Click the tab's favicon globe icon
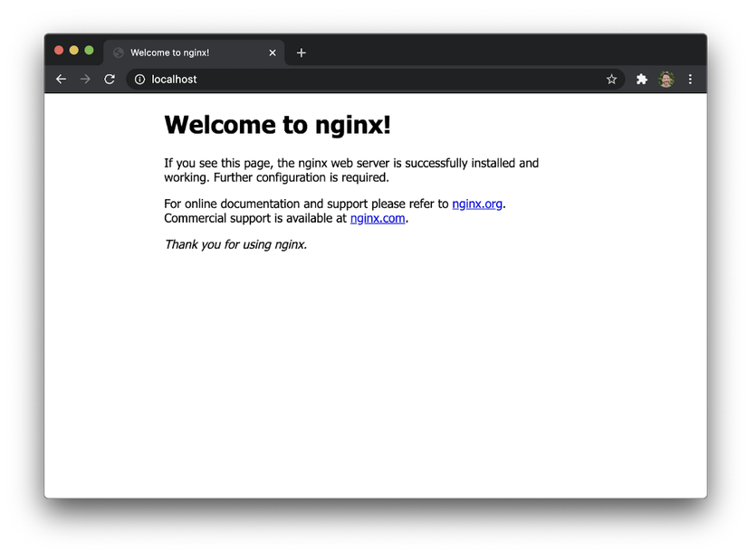This screenshot has width=747, height=560. (x=117, y=52)
